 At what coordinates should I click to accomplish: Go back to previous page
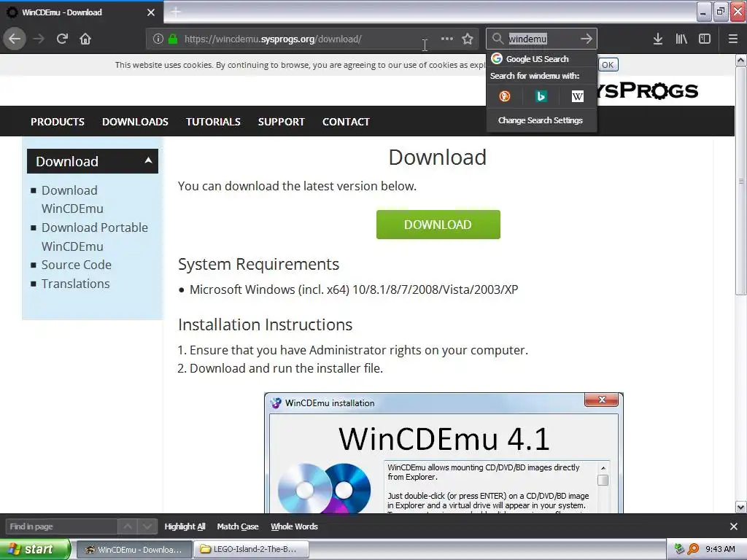click(15, 39)
